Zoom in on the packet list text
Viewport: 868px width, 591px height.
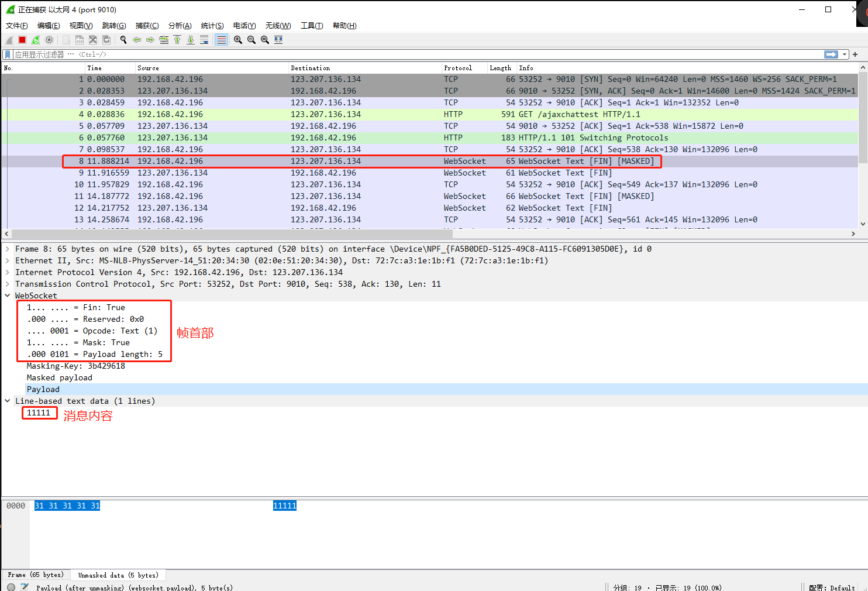238,39
